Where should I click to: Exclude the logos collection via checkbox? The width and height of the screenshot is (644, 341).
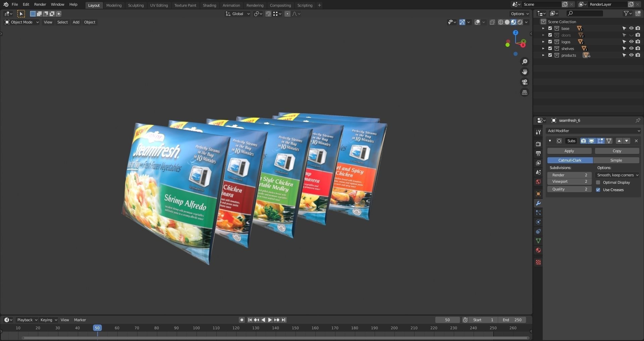550,42
